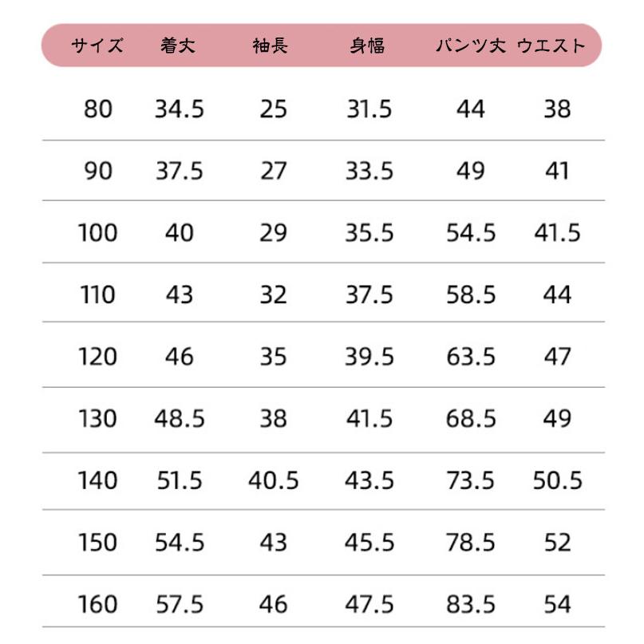Click the 37.5 身幅 value for size 110

[x=369, y=295]
